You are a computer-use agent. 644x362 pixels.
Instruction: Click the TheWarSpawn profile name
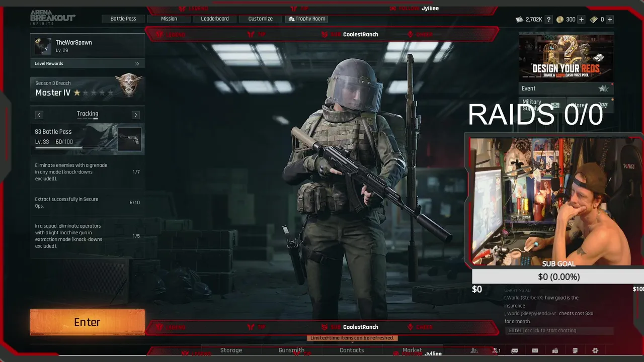pyautogui.click(x=74, y=43)
